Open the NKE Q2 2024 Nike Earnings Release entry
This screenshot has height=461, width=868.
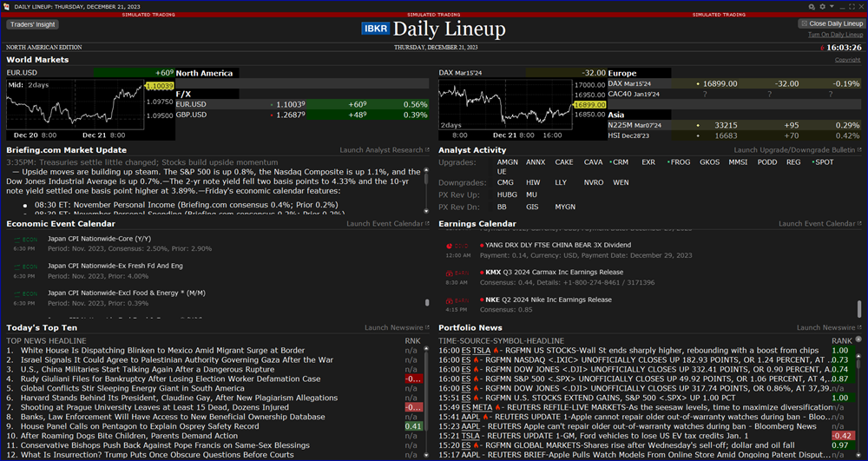(x=549, y=300)
